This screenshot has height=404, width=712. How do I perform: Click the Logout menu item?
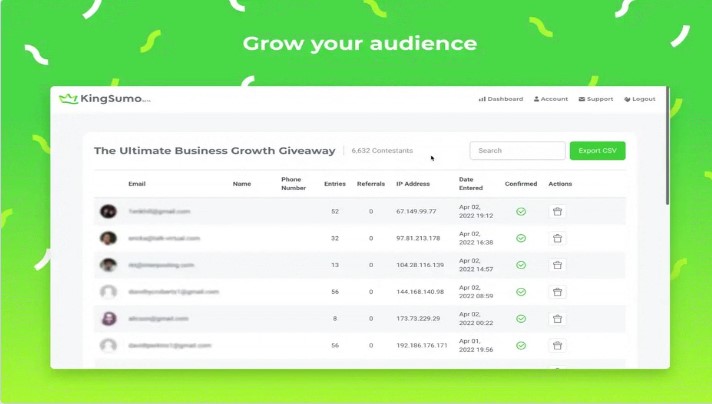click(x=640, y=99)
